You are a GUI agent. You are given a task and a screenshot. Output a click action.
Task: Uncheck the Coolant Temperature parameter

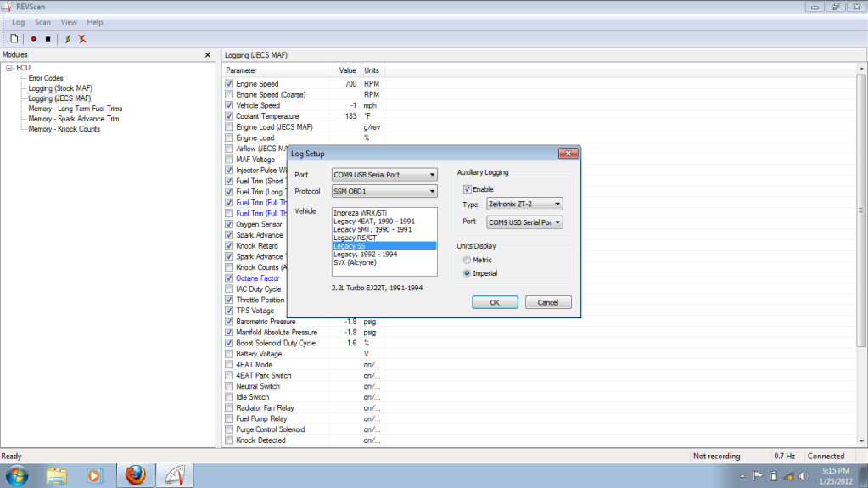[229, 116]
